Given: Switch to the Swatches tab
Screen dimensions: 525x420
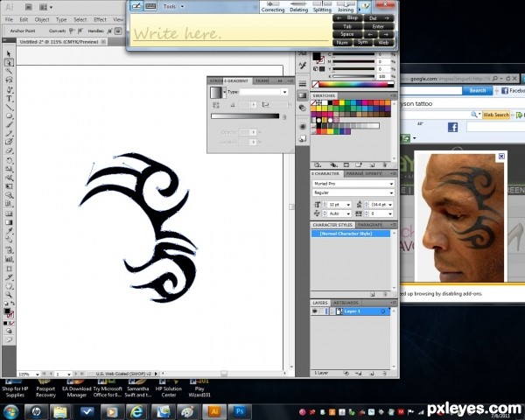Looking at the screenshot, I should click(324, 95).
